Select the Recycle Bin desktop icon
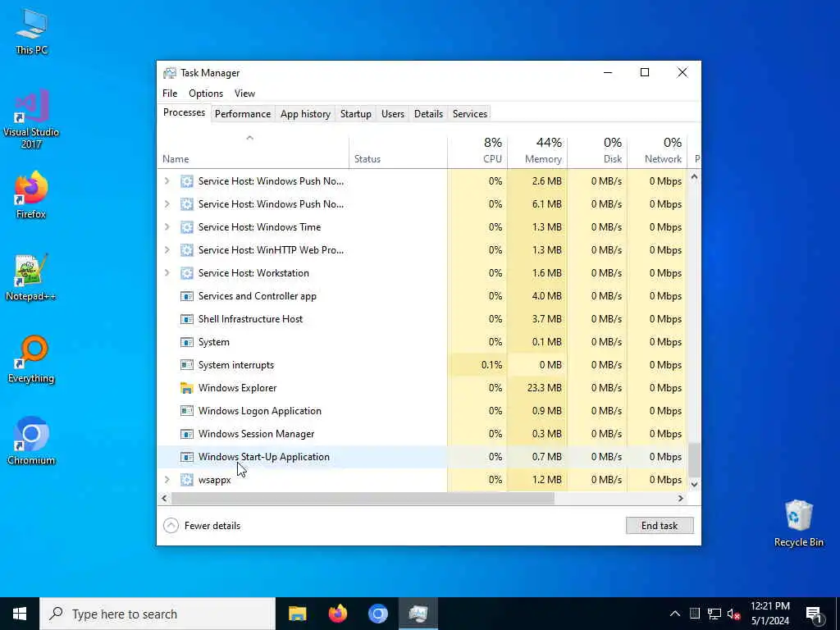The width and height of the screenshot is (840, 630). tap(798, 523)
